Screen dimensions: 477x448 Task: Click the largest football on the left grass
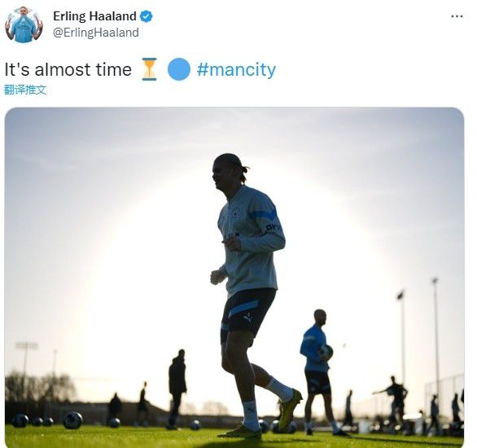pyautogui.click(x=72, y=420)
